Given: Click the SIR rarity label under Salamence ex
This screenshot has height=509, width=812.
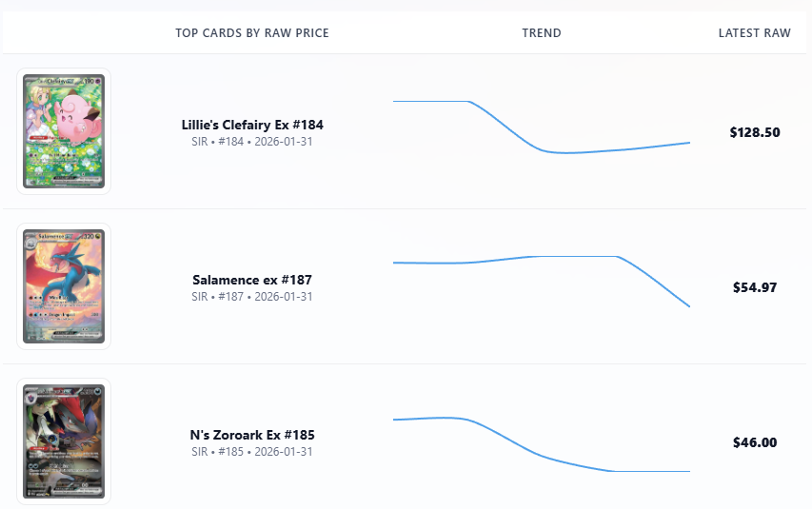Looking at the screenshot, I should (x=200, y=297).
